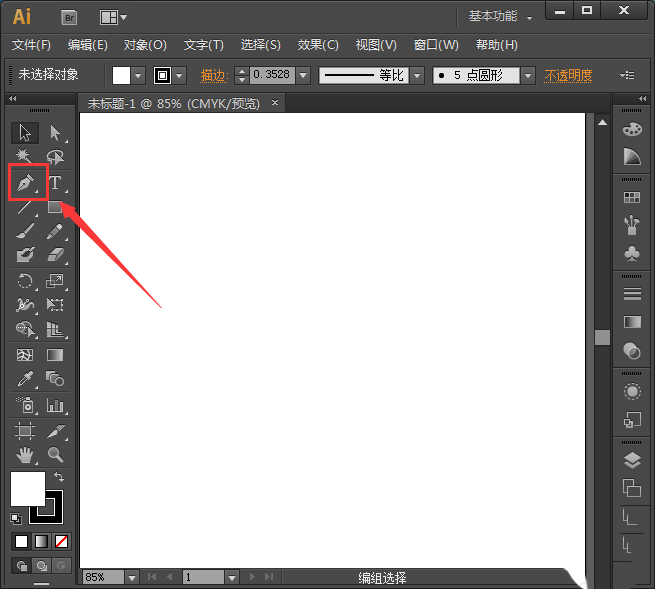Screen dimensions: 655x589
Task: Select the Line Segment tool
Action: tap(25, 207)
